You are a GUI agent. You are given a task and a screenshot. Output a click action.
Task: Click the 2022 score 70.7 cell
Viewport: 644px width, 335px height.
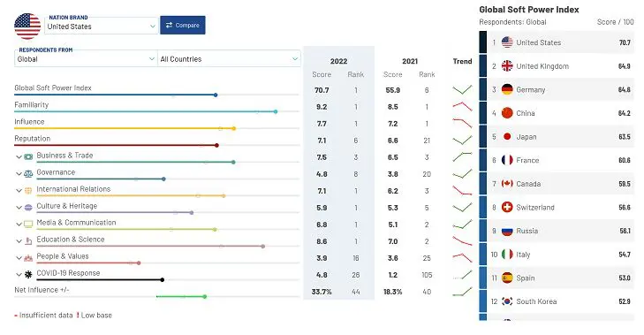click(x=322, y=89)
